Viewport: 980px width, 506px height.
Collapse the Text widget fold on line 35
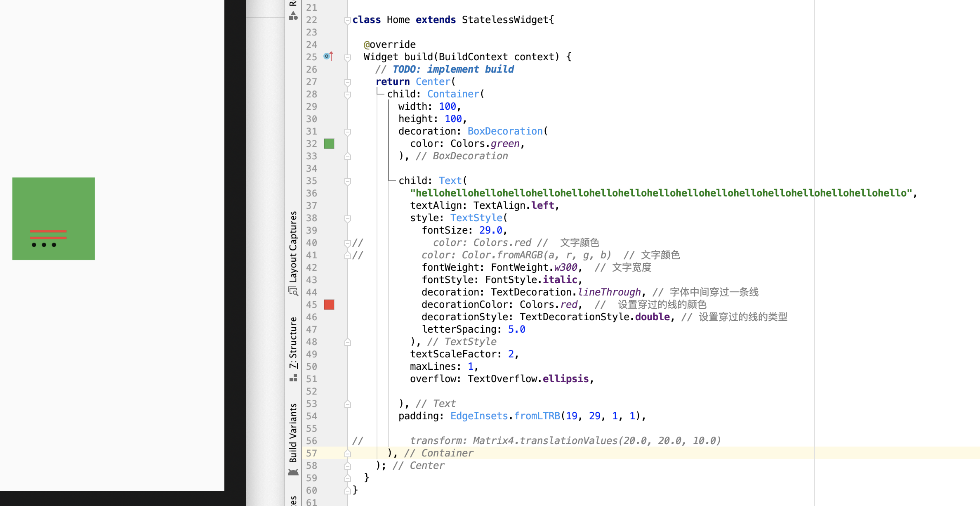[348, 181]
